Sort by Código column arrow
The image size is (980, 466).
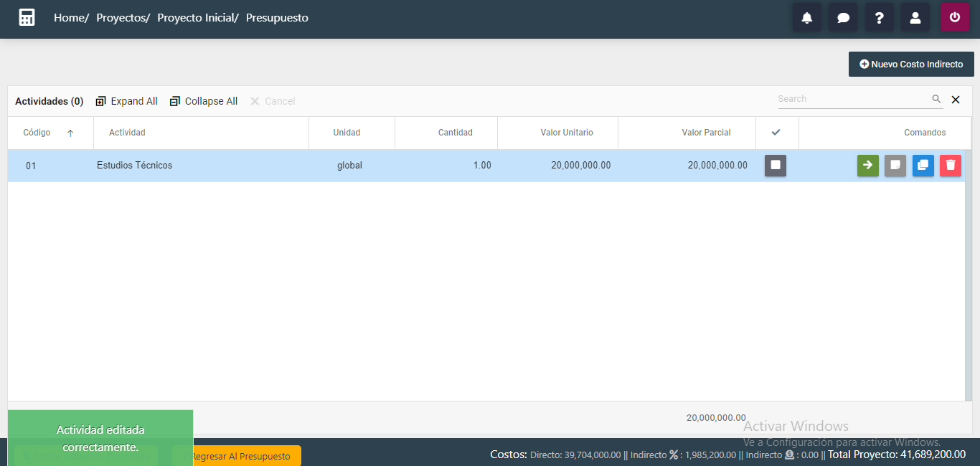pyautogui.click(x=70, y=133)
